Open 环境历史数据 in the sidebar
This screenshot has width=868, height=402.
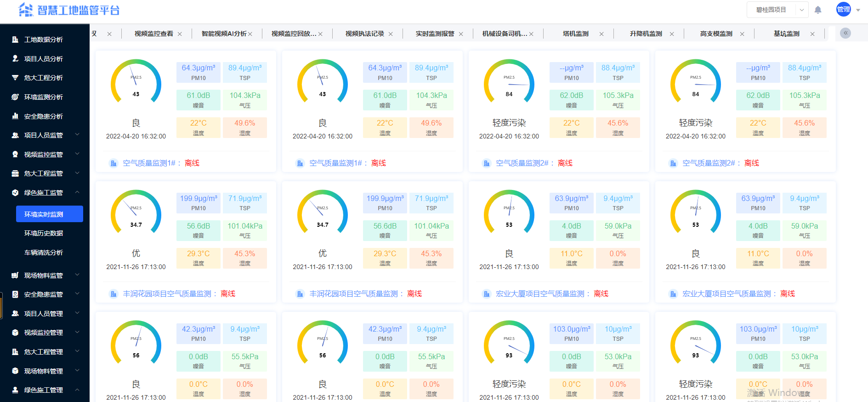click(x=44, y=233)
